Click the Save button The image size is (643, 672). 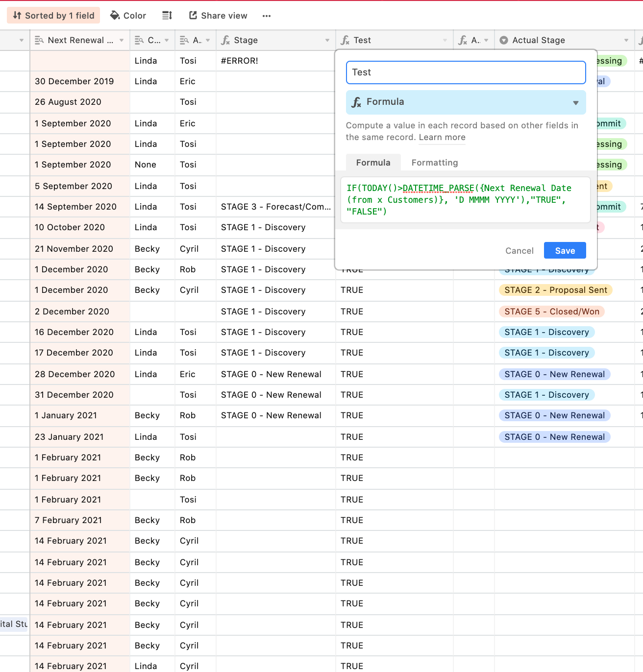click(x=565, y=250)
